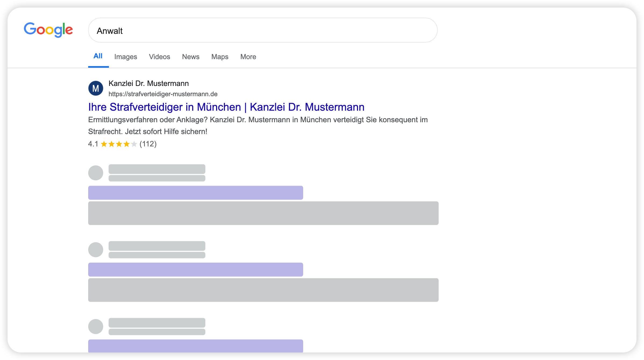
Task: Click the snippet text starting with Ermittlungsverfahren
Action: 258,125
